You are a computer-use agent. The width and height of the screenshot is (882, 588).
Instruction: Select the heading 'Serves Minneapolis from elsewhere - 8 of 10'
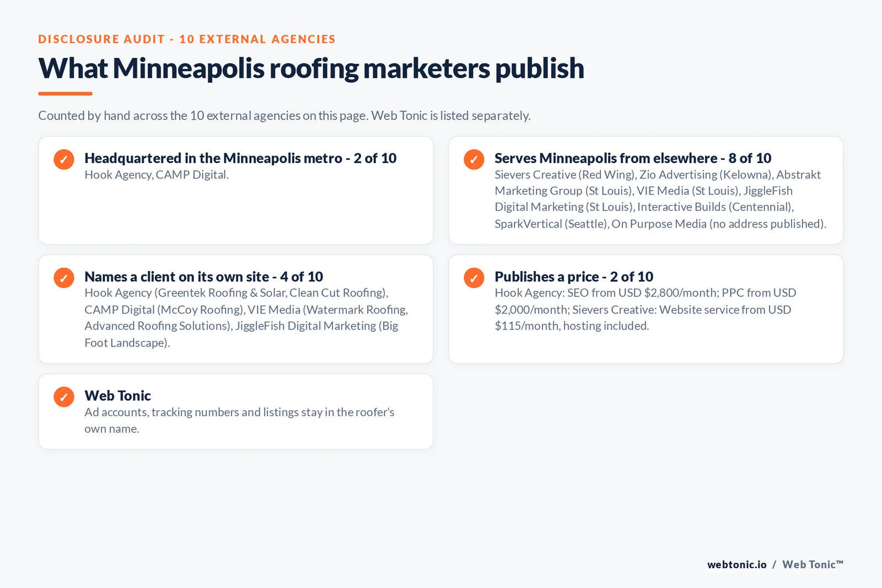point(633,158)
